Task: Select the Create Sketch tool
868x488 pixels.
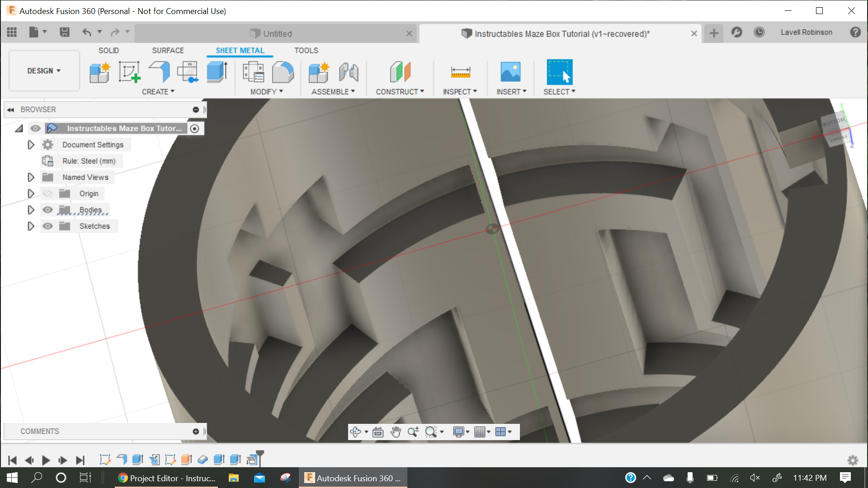Action: click(x=129, y=72)
